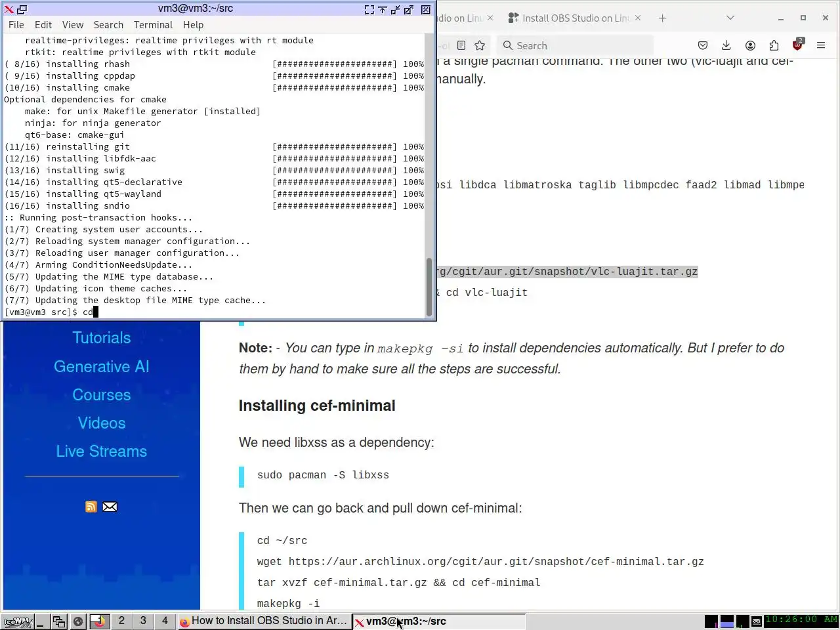The height and width of the screenshot is (630, 840).
Task: Click the email envelope icon in sidebar
Action: coord(110,507)
